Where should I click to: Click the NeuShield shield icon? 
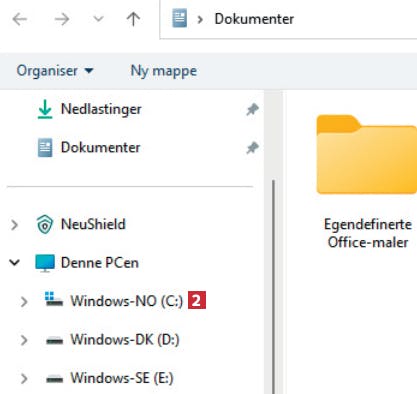point(45,224)
